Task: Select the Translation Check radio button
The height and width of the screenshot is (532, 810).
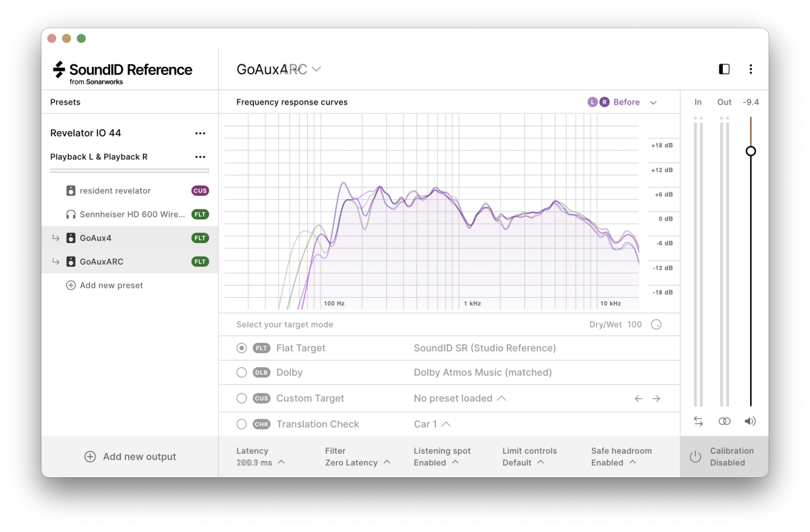Action: tap(242, 424)
